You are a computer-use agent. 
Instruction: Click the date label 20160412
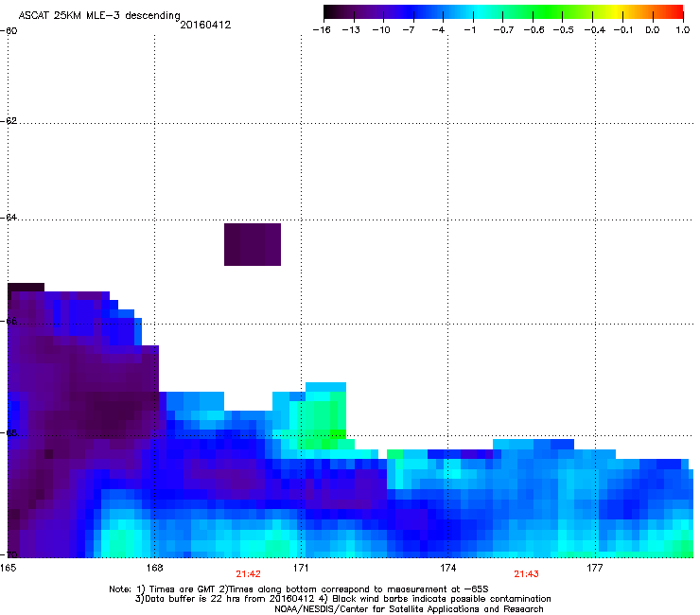pos(205,25)
